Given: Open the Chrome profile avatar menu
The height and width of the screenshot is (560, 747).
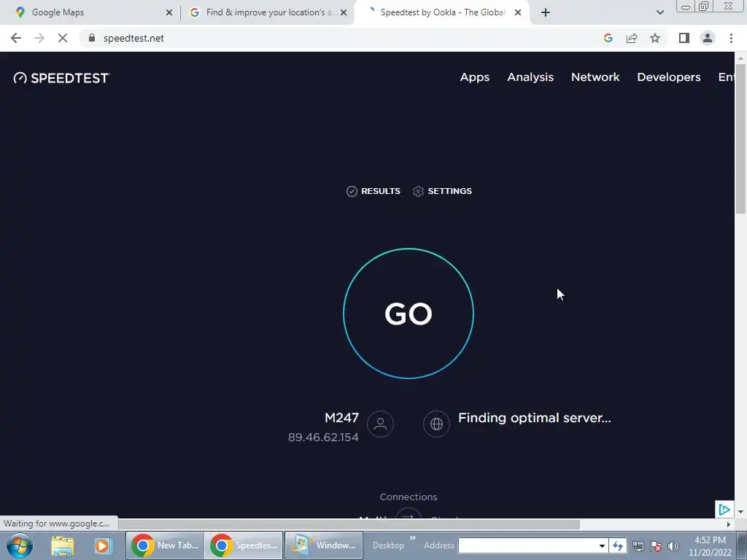Looking at the screenshot, I should pos(708,38).
